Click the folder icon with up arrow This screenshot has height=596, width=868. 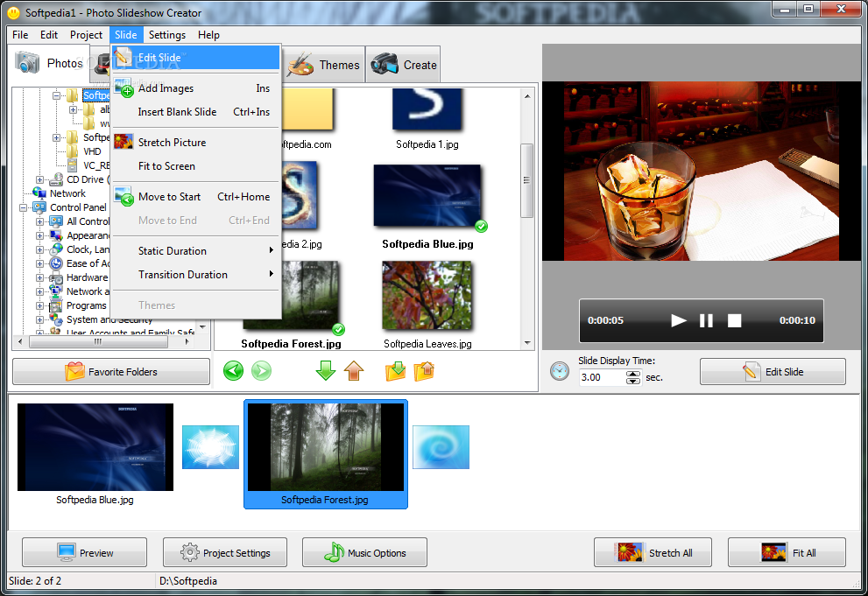pos(425,372)
